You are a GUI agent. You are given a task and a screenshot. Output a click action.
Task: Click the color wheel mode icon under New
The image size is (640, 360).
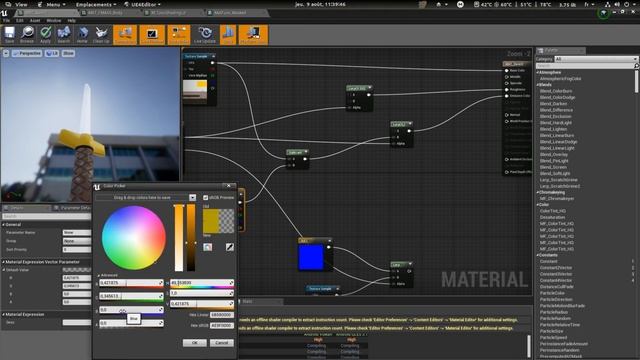point(208,247)
